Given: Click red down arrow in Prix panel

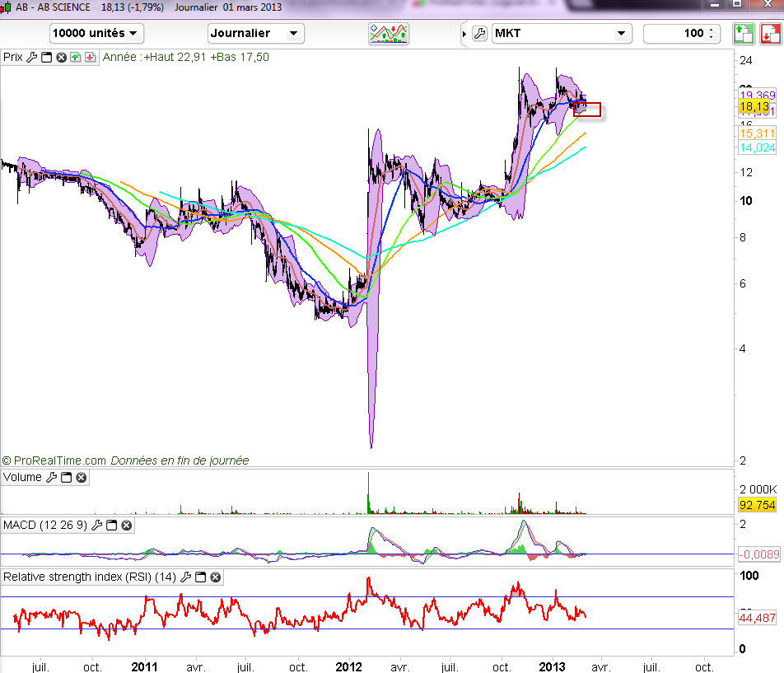Looking at the screenshot, I should point(90,58).
